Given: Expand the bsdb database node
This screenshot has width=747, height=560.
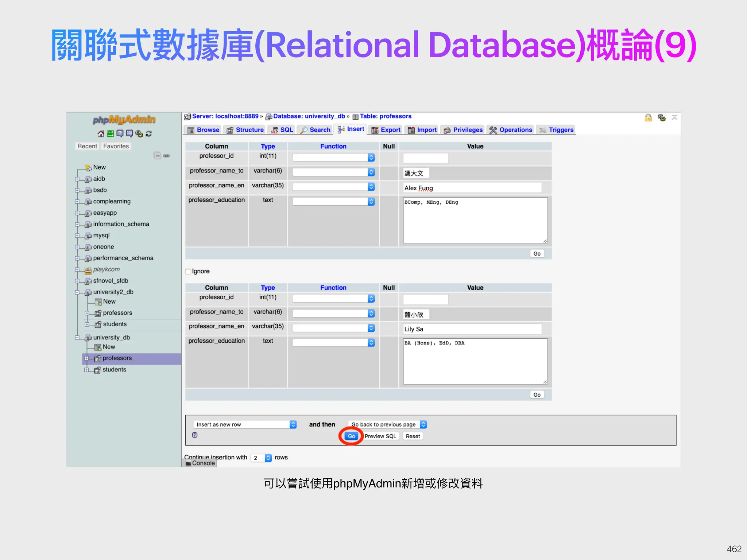Looking at the screenshot, I should 77,190.
